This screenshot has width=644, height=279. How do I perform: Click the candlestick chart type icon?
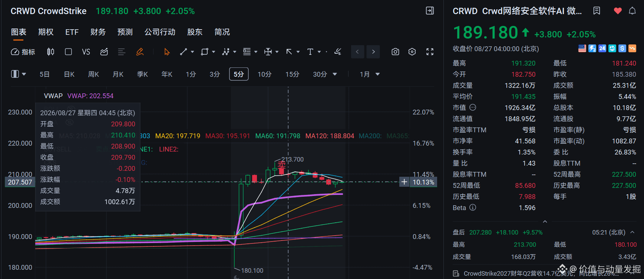[50, 52]
